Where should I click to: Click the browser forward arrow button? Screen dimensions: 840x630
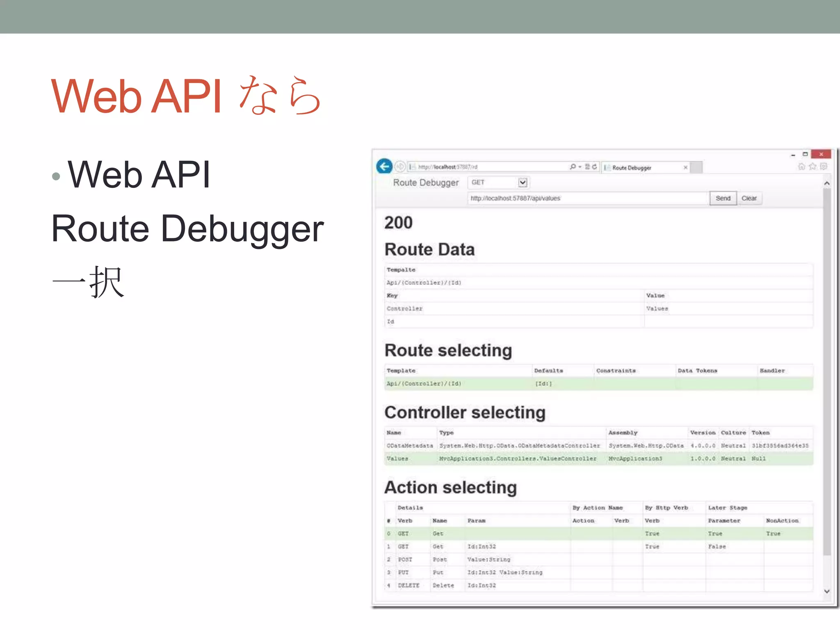tap(400, 167)
